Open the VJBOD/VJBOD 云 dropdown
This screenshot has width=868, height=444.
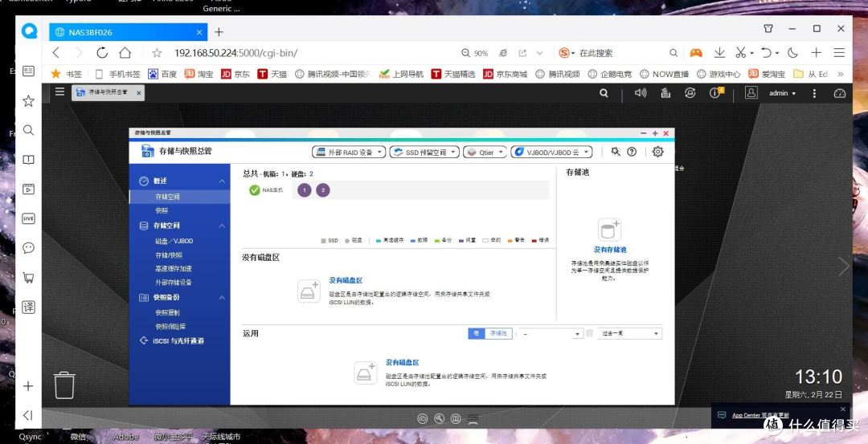click(552, 152)
